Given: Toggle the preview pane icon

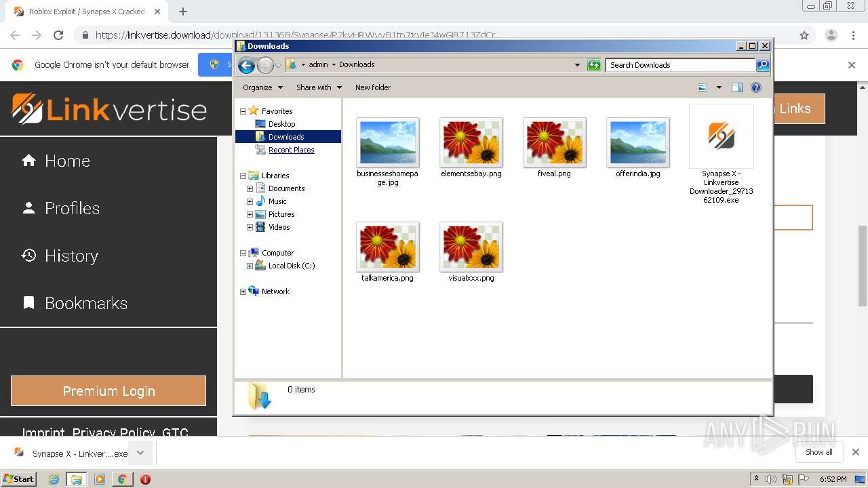Looking at the screenshot, I should pyautogui.click(x=737, y=87).
